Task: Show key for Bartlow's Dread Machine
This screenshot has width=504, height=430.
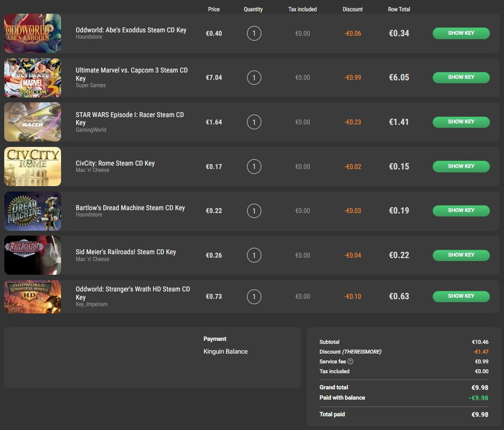Action: tap(461, 211)
